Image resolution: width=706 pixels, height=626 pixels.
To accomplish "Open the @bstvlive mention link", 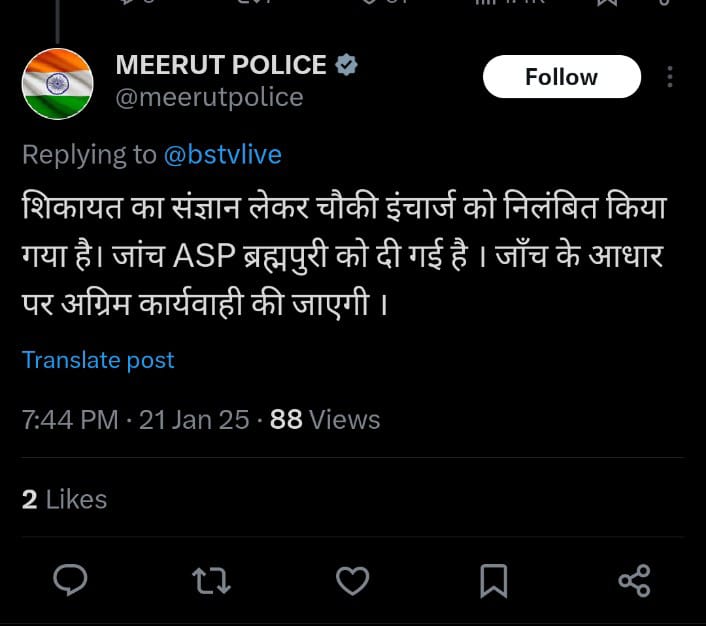I will pos(222,155).
